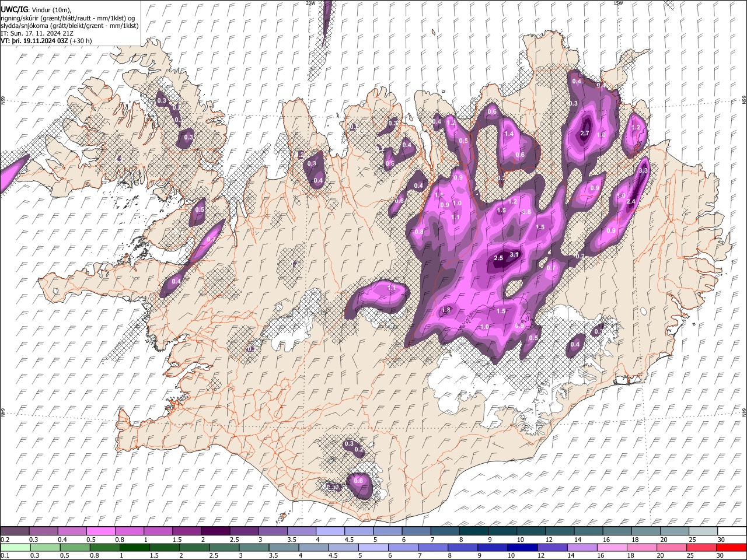Screen dimensions: 747x560
Task: Click the 0.6 value in the southern coast blob
Action: [x=358, y=481]
